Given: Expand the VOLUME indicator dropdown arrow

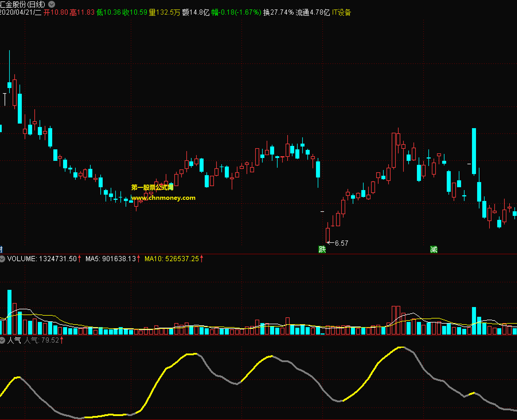Looking at the screenshot, I should point(2,259).
